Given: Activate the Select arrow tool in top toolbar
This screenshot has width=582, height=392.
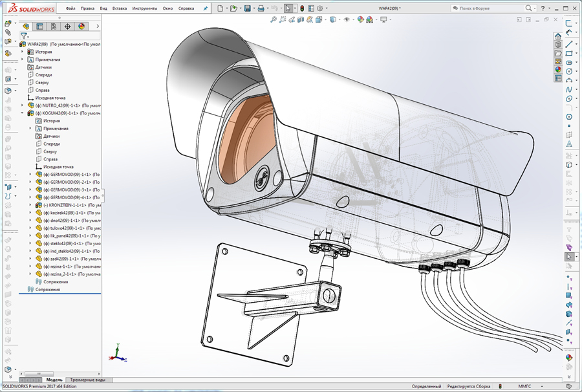Looking at the screenshot, I should (x=288, y=8).
